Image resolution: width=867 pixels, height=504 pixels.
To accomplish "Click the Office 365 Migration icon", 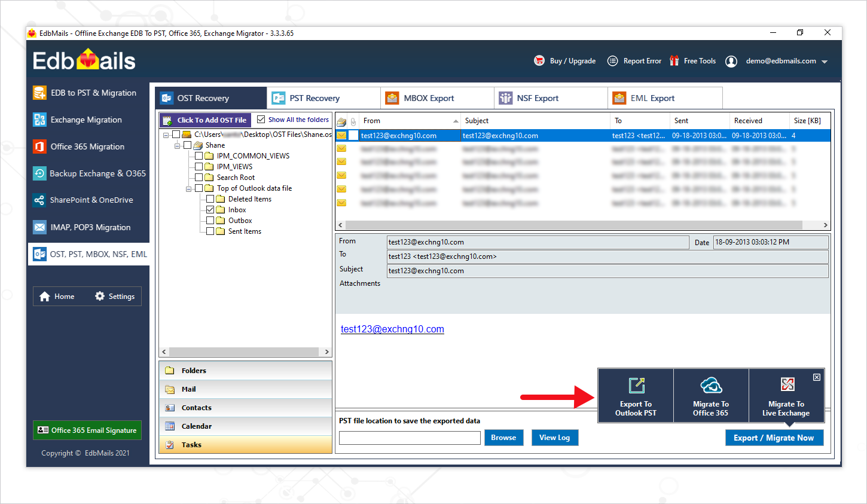I will pyautogui.click(x=39, y=146).
